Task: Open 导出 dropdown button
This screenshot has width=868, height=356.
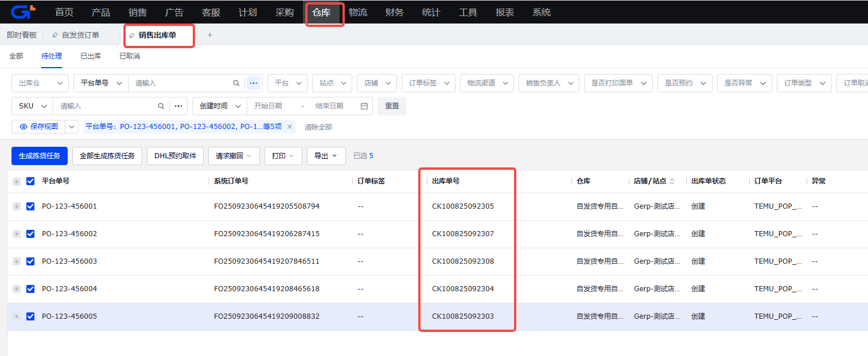Action: pyautogui.click(x=326, y=156)
